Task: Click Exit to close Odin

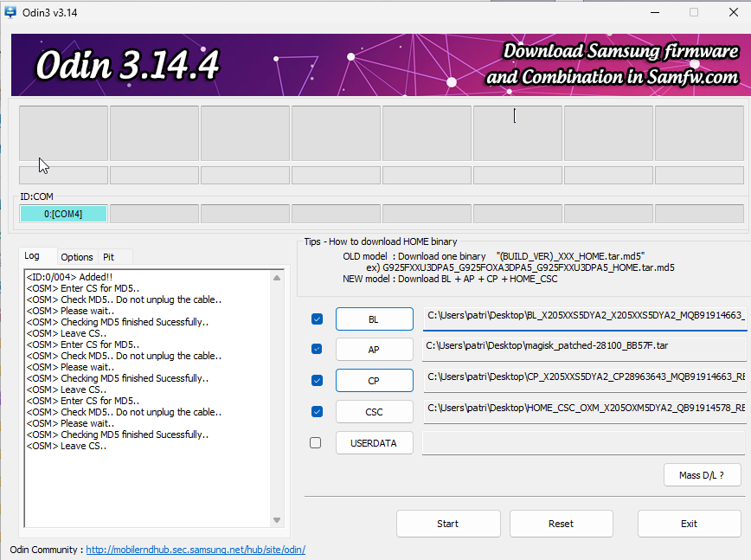Action: [689, 524]
